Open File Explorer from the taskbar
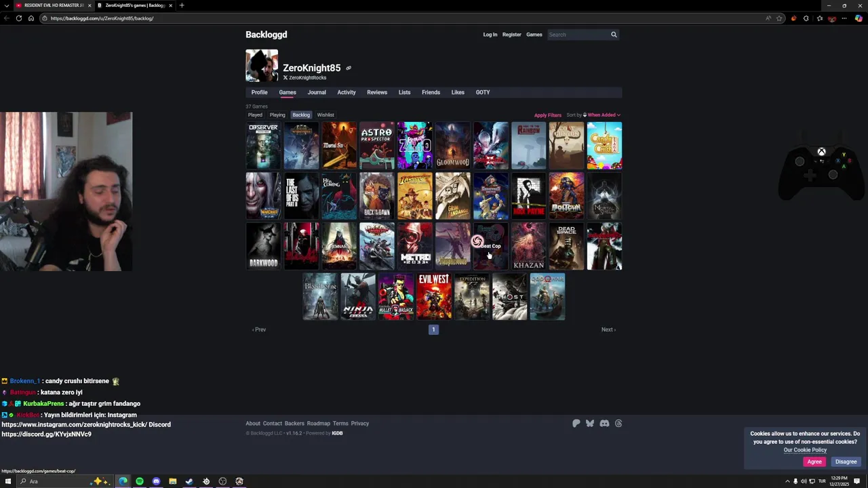This screenshot has height=488, width=868. [173, 481]
